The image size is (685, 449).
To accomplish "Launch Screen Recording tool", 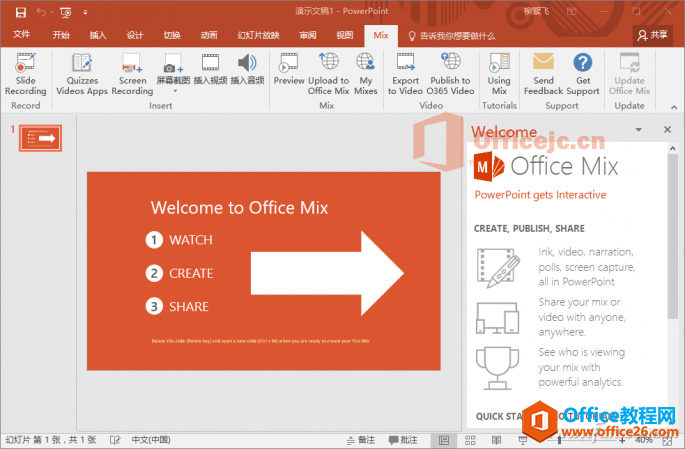I will click(132, 74).
